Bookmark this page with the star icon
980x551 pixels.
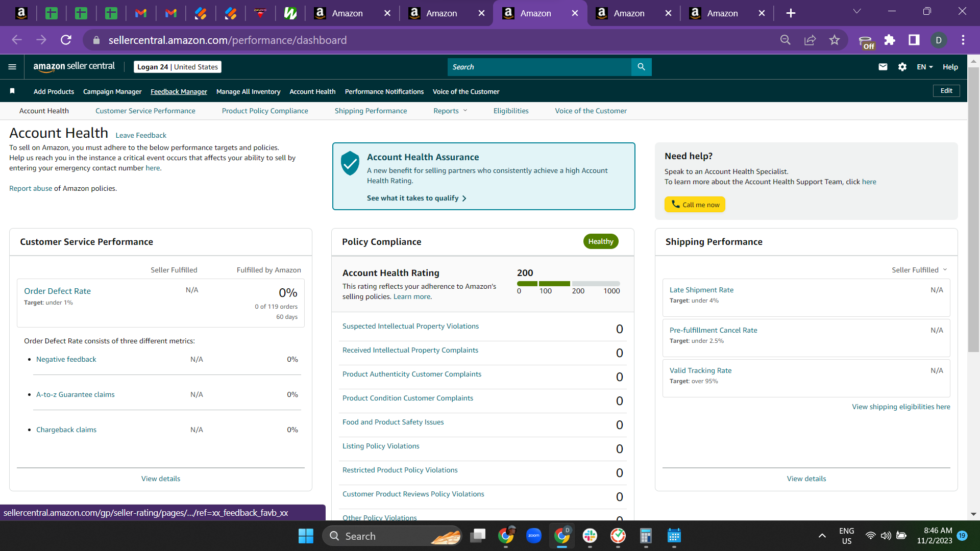(835, 40)
